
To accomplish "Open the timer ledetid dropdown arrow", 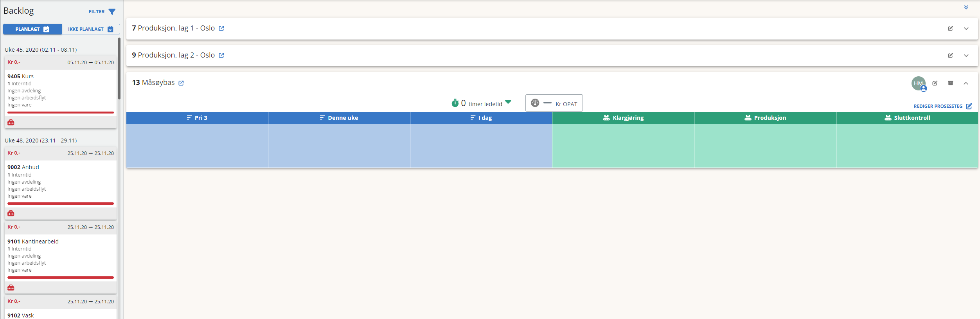I will 508,102.
